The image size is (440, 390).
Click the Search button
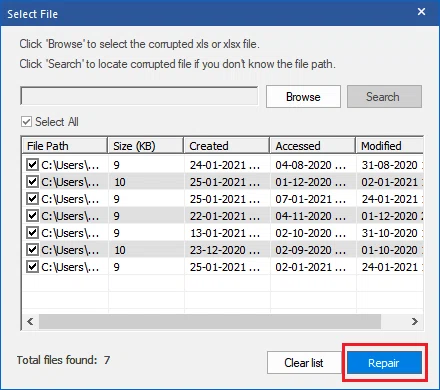pyautogui.click(x=384, y=97)
